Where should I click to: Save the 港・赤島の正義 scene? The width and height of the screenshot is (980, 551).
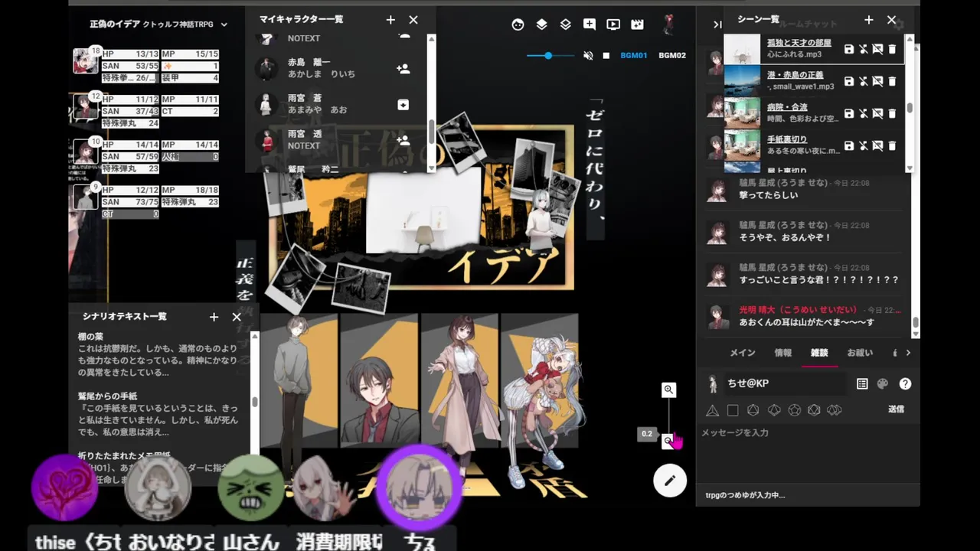[x=849, y=81]
